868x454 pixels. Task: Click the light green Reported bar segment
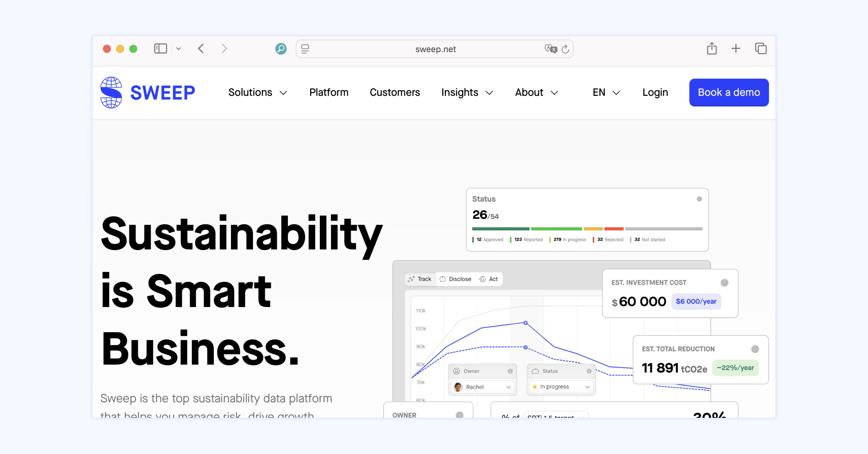[x=556, y=229]
